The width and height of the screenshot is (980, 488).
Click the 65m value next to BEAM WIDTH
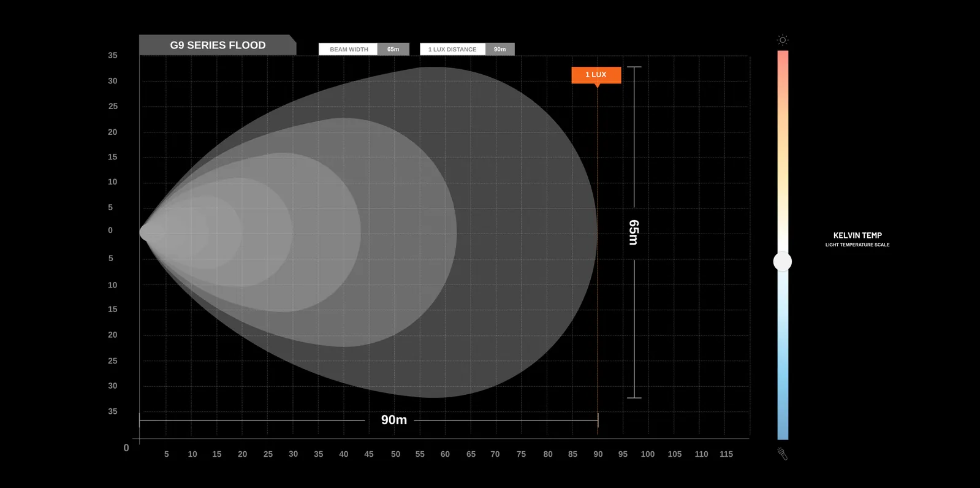point(393,50)
